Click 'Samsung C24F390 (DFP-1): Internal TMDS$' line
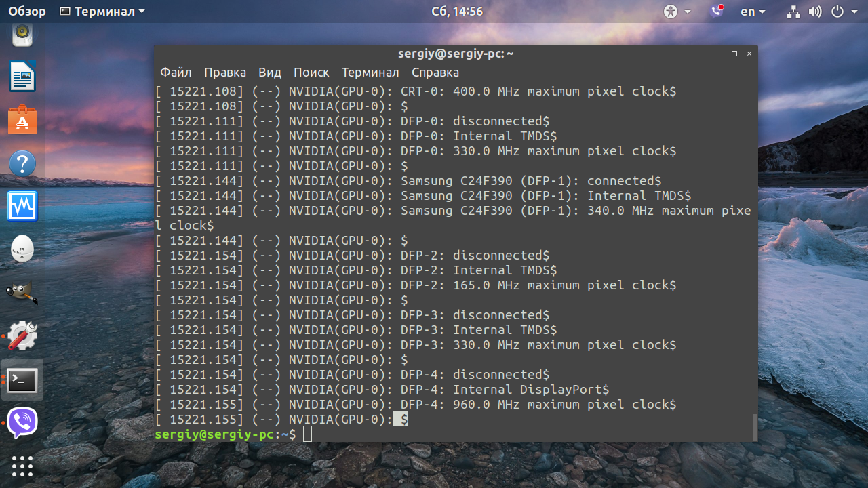The width and height of the screenshot is (868, 488). [546, 195]
